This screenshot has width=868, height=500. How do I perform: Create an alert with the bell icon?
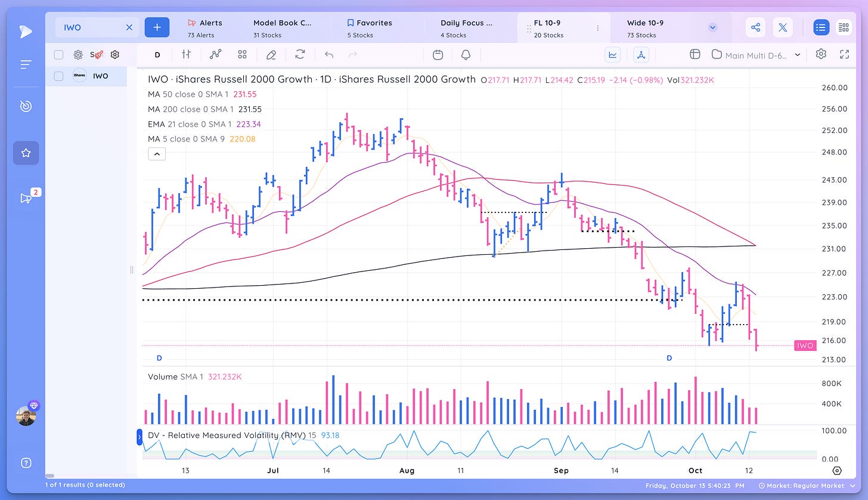(x=466, y=54)
